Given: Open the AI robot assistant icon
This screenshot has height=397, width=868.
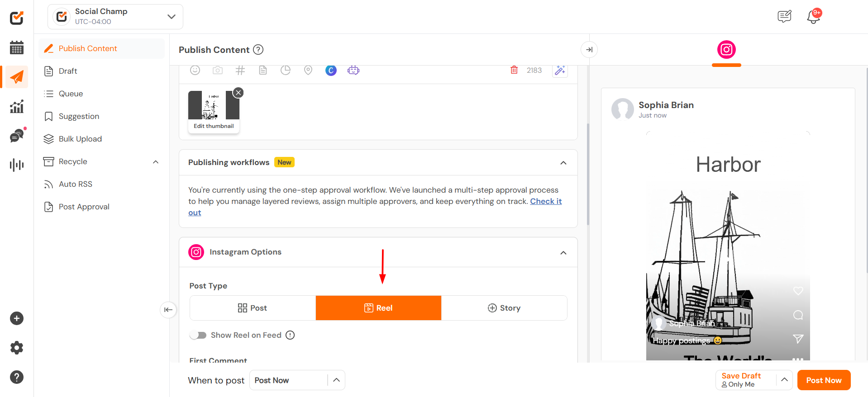Looking at the screenshot, I should click(x=353, y=70).
